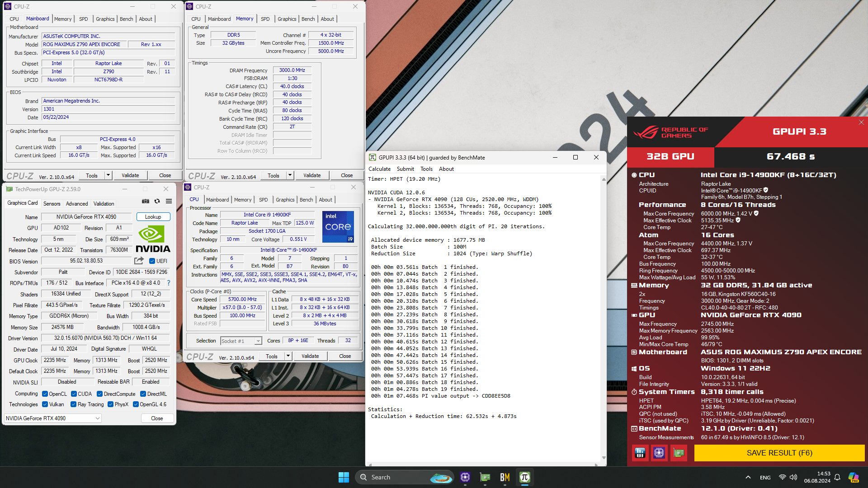
Task: Click the Intel Core i9 logo in CPU-Z
Action: pos(338,226)
